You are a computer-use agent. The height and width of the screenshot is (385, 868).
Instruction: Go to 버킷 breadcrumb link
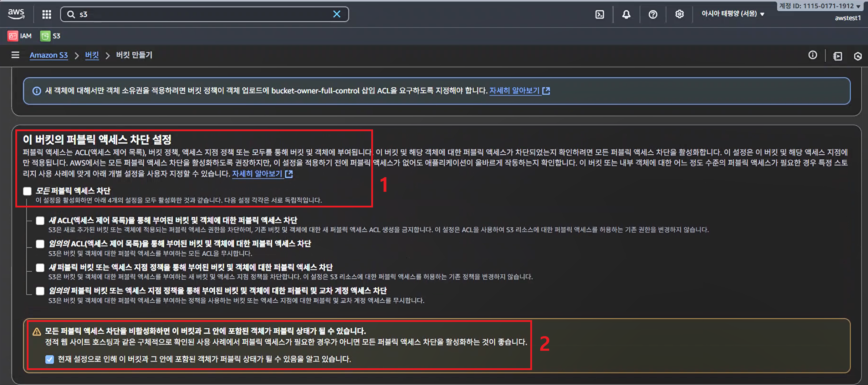[92, 55]
